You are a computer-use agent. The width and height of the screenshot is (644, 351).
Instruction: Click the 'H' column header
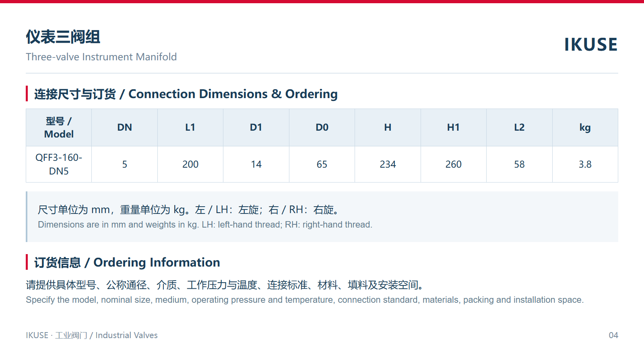point(388,127)
